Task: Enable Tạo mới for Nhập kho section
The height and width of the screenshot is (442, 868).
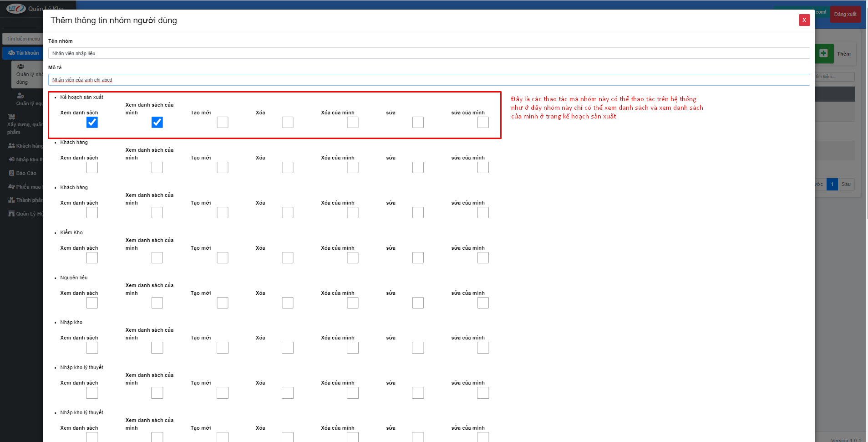Action: click(223, 348)
